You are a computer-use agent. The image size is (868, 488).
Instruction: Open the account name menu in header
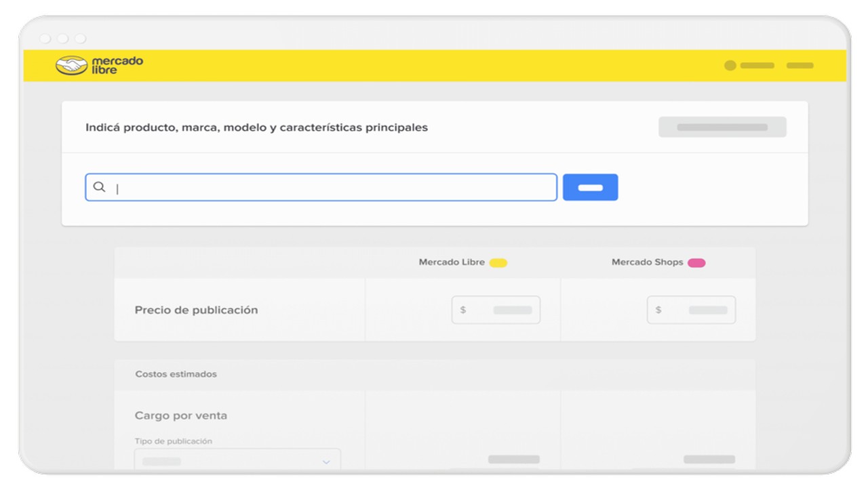[x=757, y=66]
